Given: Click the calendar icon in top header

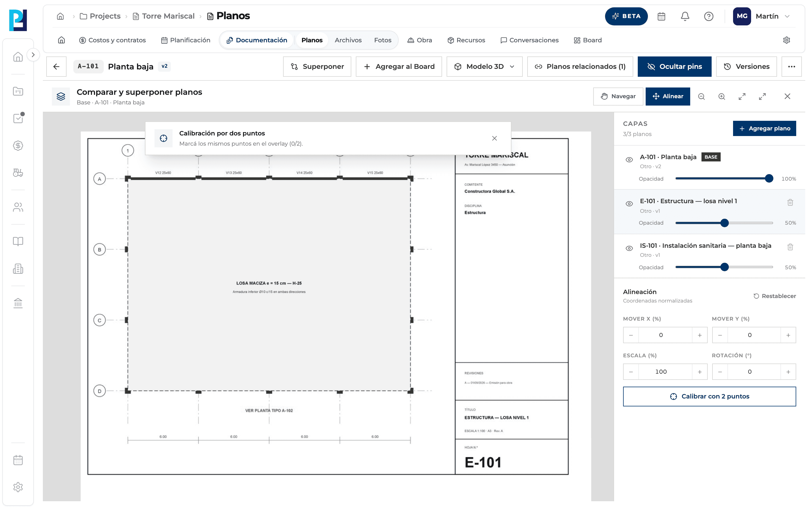Looking at the screenshot, I should [661, 16].
